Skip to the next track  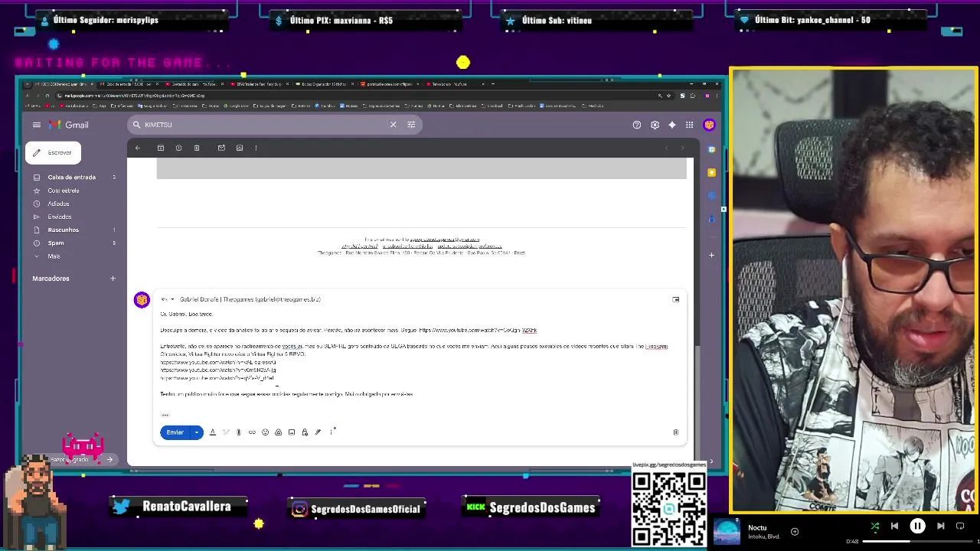940,526
